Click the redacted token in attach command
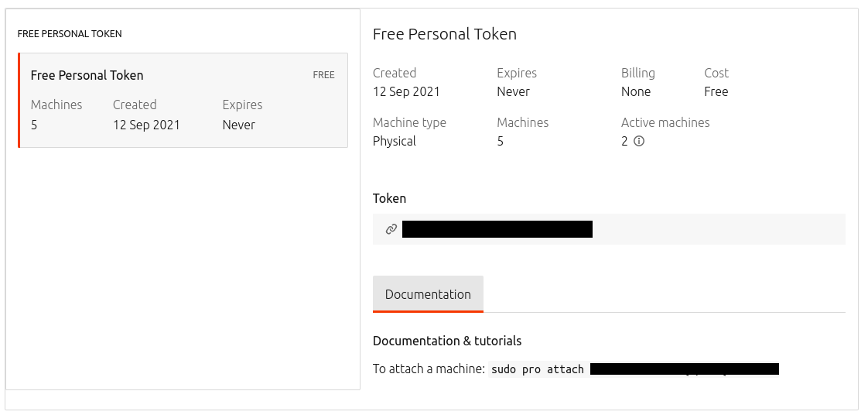Viewport: 868px width, 415px height. point(684,369)
